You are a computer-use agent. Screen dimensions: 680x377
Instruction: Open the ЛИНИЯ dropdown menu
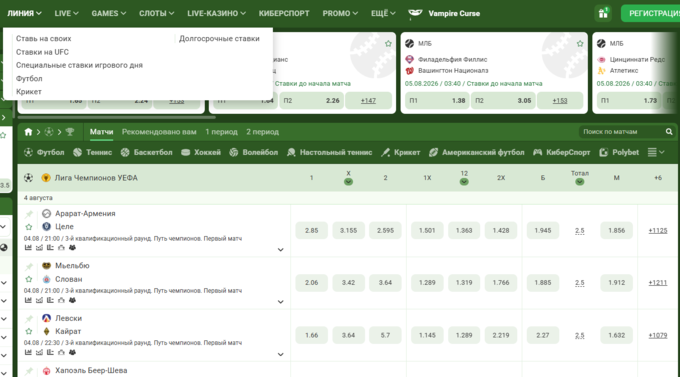pyautogui.click(x=24, y=13)
